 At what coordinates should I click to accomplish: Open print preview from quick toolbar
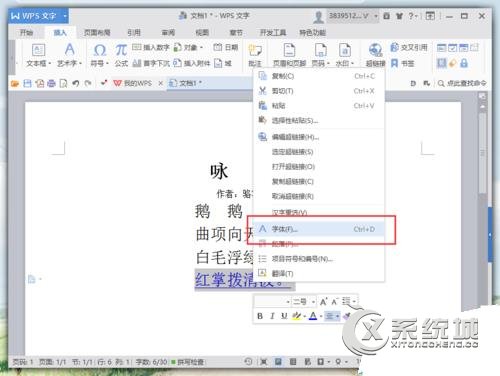pos(63,83)
